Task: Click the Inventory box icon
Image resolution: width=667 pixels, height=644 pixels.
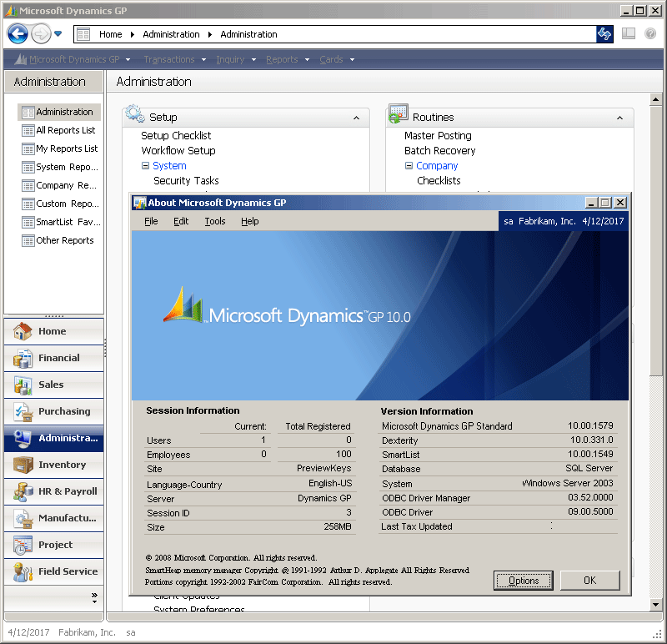Action: [23, 465]
